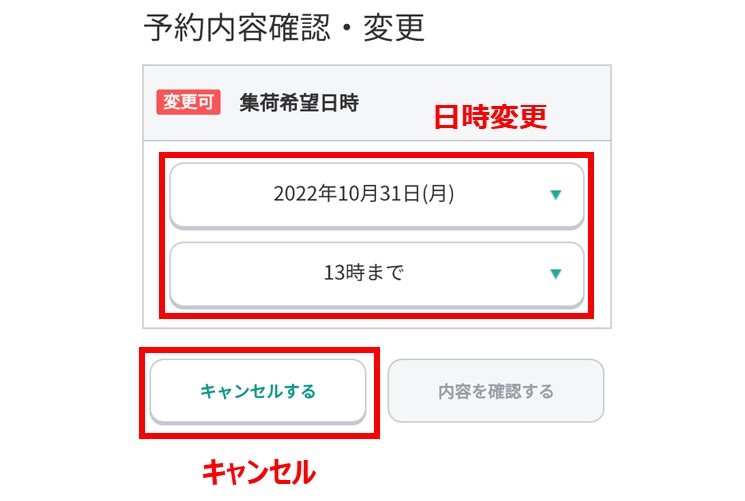
Task: Click the red キャンセル annotation below button
Action: (x=258, y=470)
